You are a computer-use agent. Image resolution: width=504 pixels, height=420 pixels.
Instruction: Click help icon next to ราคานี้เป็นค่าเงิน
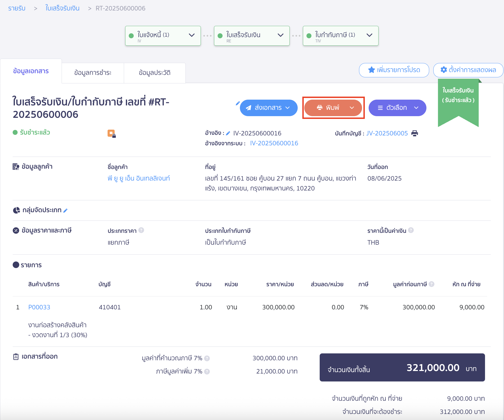[411, 230]
